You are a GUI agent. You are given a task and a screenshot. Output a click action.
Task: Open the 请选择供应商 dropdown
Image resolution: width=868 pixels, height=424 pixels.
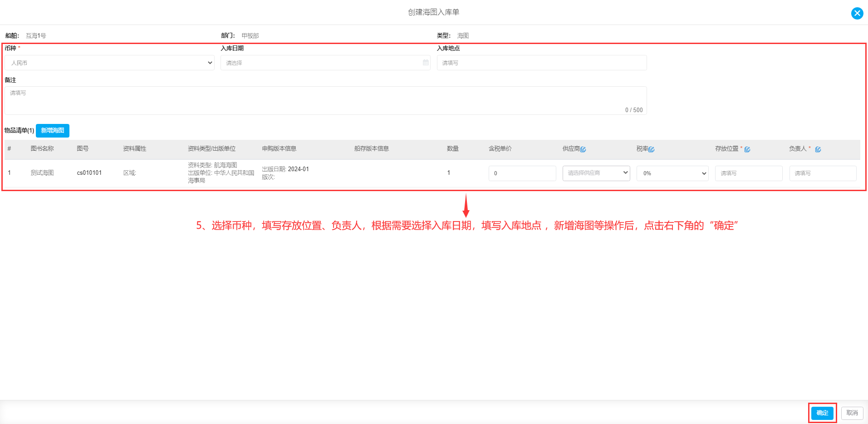point(596,173)
